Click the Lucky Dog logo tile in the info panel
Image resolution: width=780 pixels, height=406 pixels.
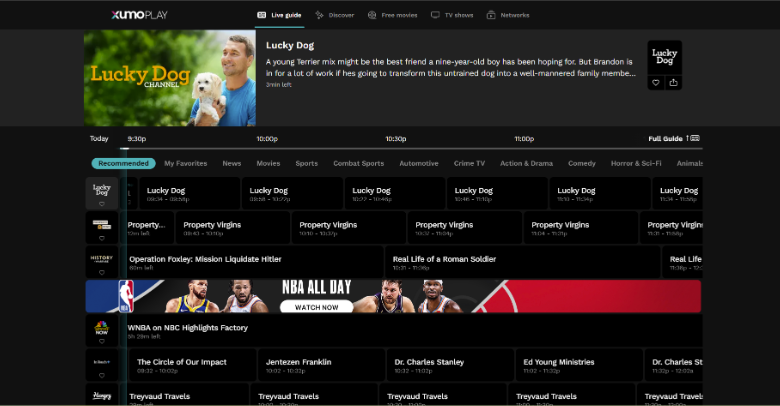665,57
